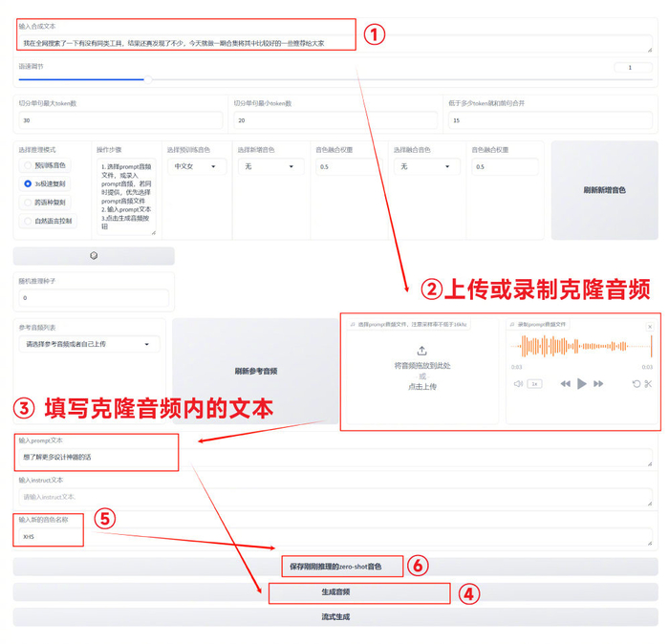Click resize handle of 操作步骤 text area
The width and height of the screenshot is (669, 644).
click(x=154, y=232)
